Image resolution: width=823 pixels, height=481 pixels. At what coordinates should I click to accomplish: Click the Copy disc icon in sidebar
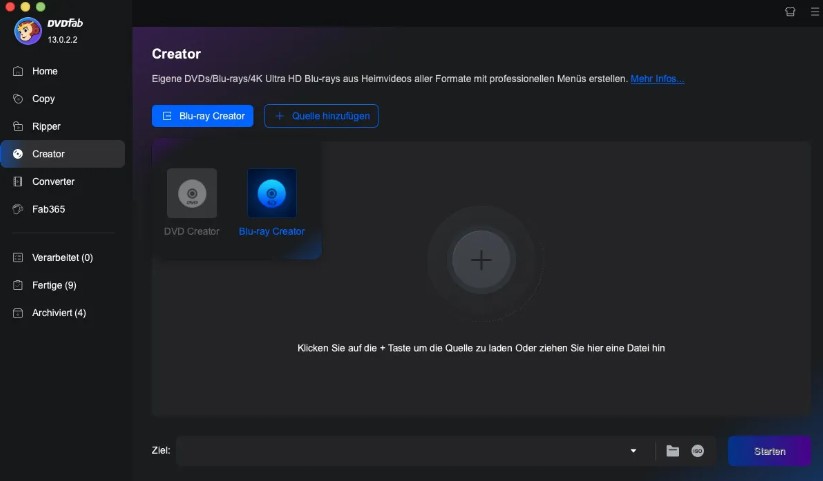(x=18, y=99)
